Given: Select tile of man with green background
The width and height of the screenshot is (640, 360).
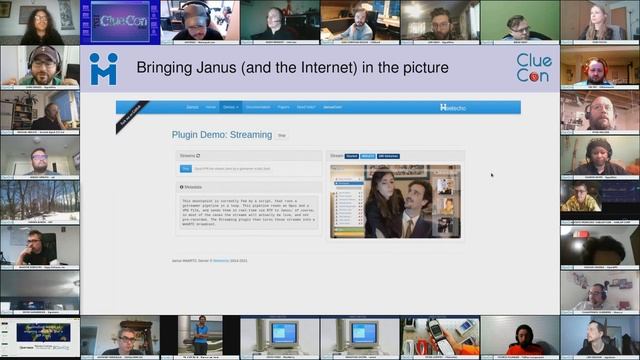Looking at the screenshot, I should (x=520, y=22).
